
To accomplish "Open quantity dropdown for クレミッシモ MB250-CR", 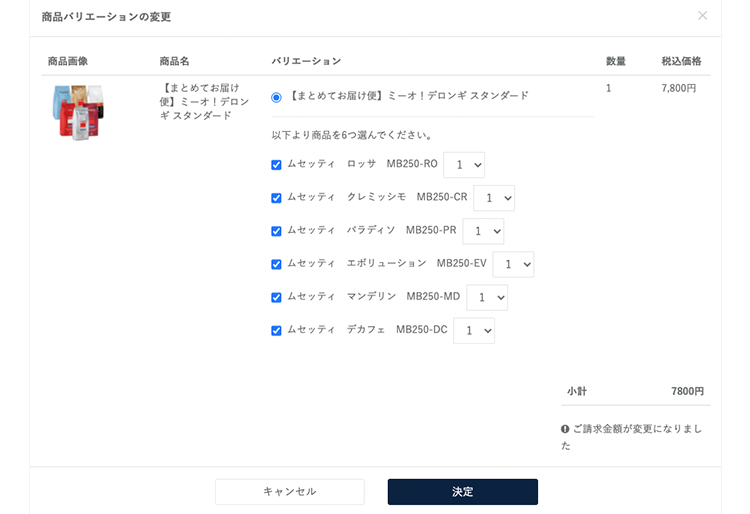I will tap(494, 198).
